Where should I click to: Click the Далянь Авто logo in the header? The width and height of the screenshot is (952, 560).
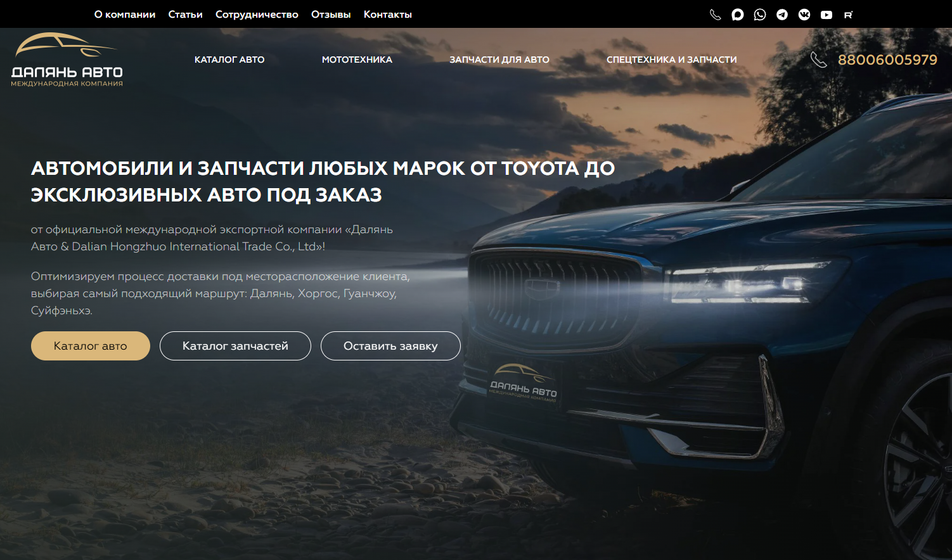pyautogui.click(x=67, y=60)
